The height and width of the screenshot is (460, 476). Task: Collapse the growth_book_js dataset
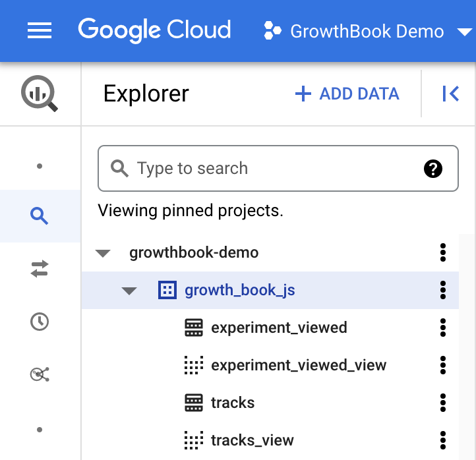pyautogui.click(x=129, y=291)
